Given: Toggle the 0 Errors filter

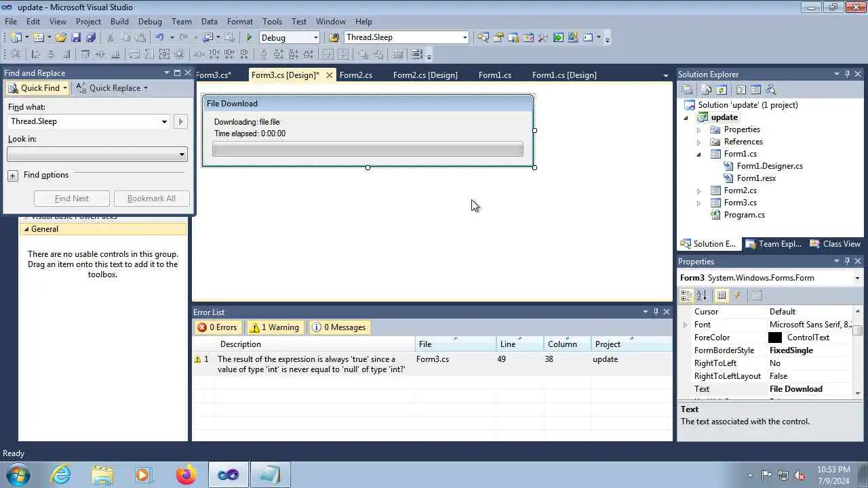Looking at the screenshot, I should (218, 327).
